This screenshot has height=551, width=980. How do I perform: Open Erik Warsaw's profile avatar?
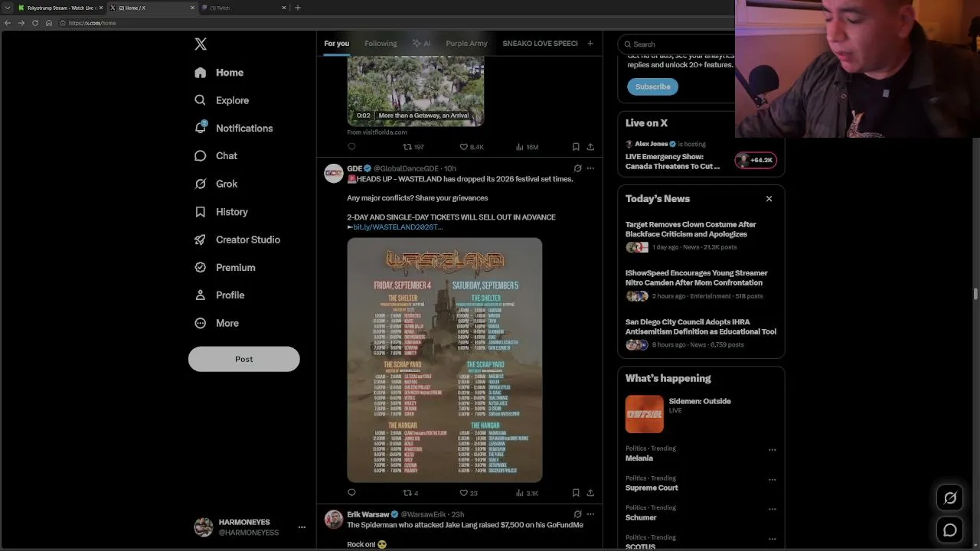(x=334, y=520)
